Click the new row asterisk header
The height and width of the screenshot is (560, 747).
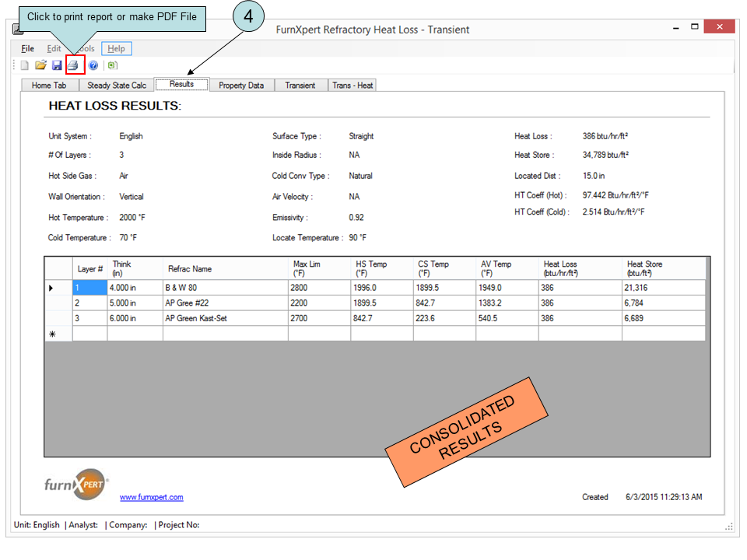[x=58, y=334]
